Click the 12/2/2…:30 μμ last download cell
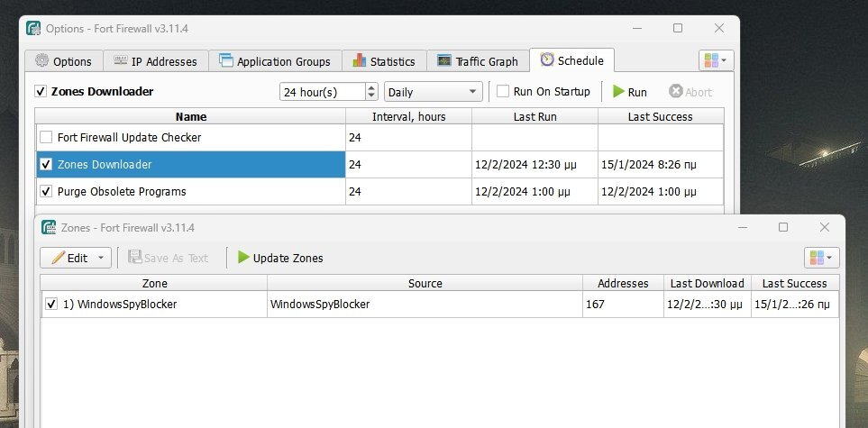The height and width of the screenshot is (428, 868). coord(707,304)
